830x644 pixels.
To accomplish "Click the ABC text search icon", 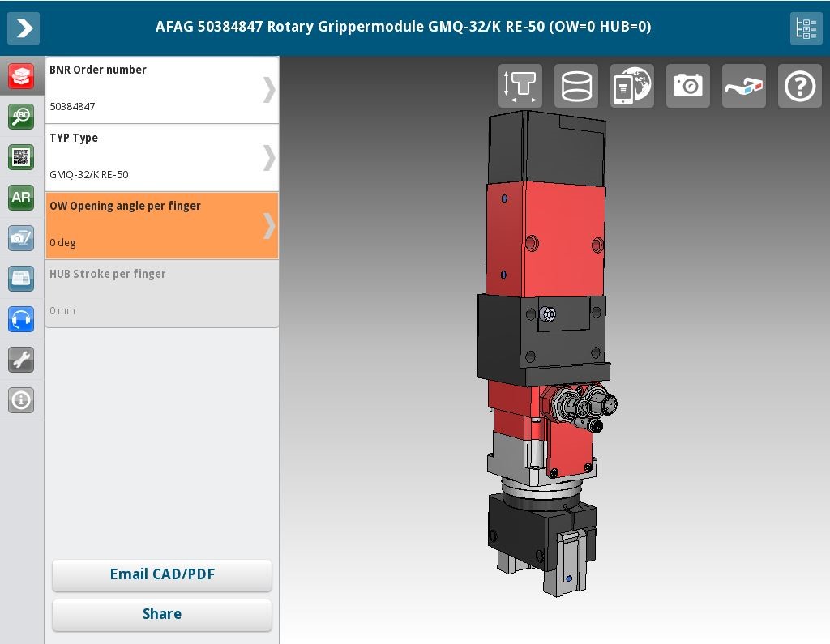I will tap(21, 117).
